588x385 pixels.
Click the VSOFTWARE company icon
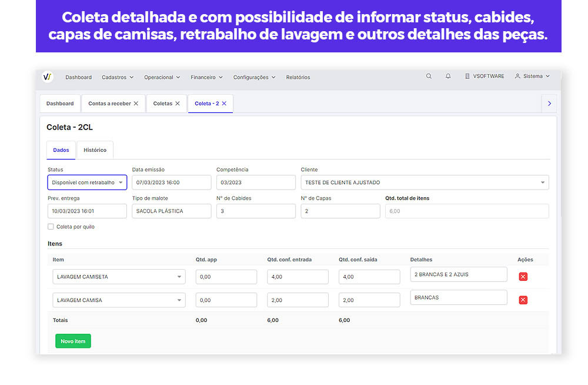(467, 76)
